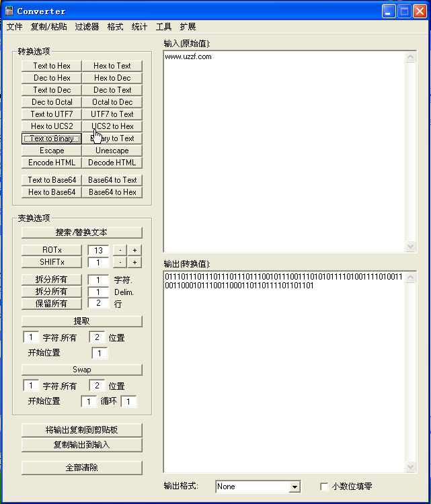Click input area scrollbar up arrow

411,57
